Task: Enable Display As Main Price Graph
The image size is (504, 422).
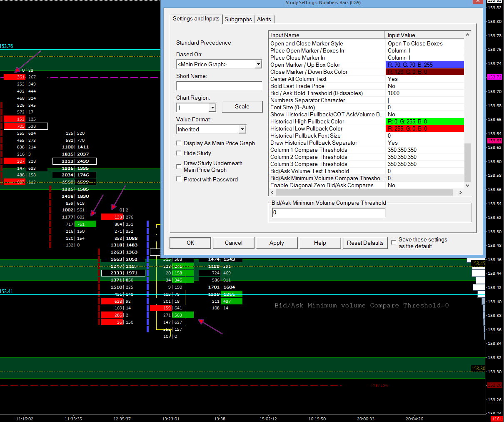Action: click(179, 143)
